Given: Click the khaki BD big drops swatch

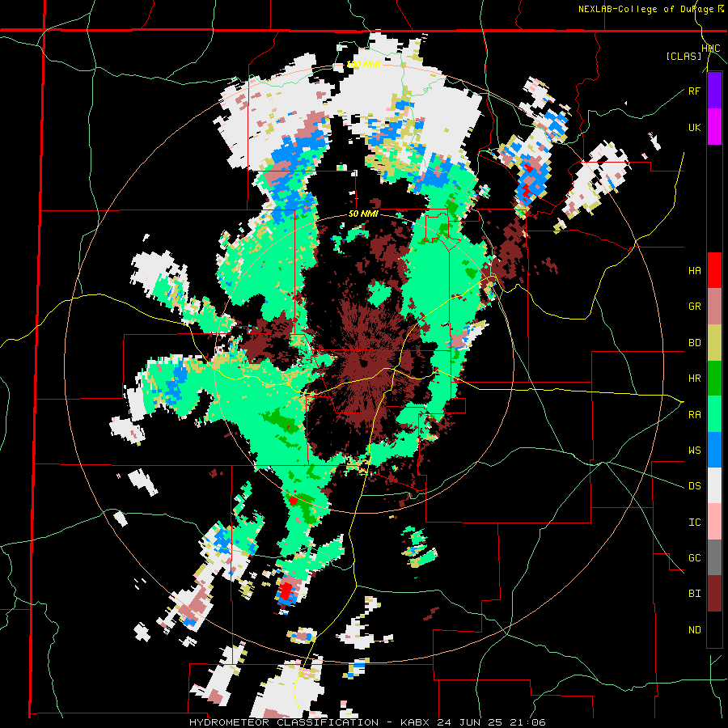Looking at the screenshot, I should pyautogui.click(x=714, y=343).
